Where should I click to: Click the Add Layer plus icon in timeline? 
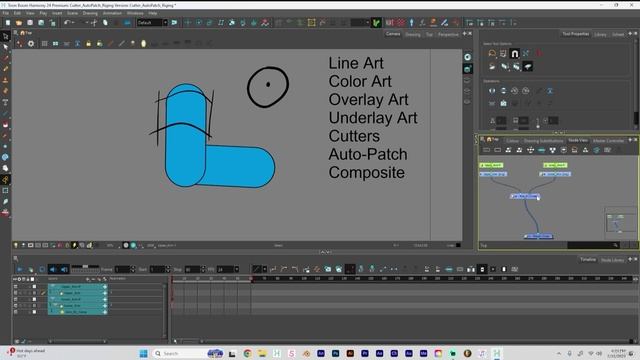[88, 279]
